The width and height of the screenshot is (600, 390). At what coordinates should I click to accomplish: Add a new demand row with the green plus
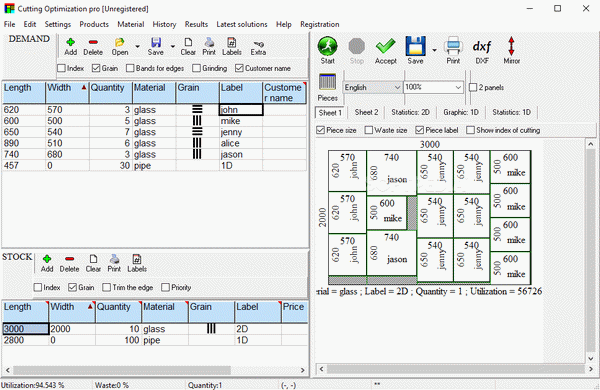70,47
